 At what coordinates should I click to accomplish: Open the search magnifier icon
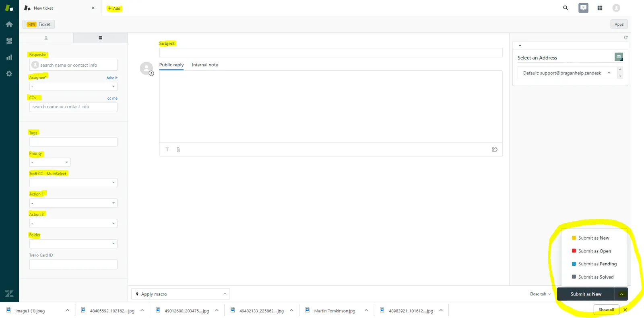point(566,8)
